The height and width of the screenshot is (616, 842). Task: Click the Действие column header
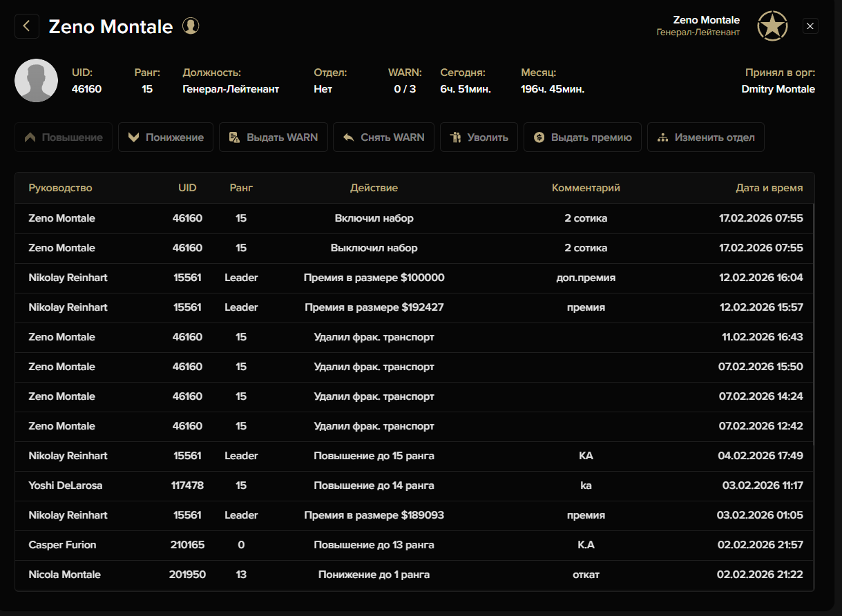point(374,188)
